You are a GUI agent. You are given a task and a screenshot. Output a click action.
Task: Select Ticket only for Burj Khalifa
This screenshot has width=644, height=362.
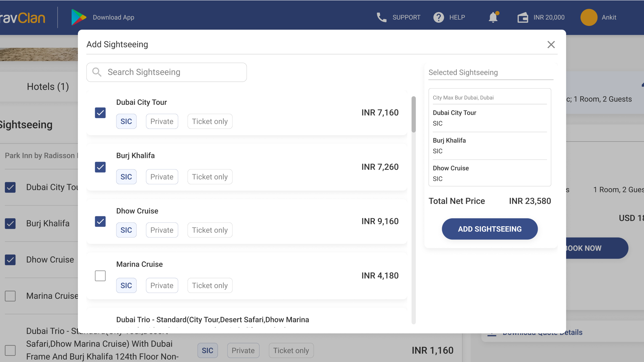click(210, 177)
